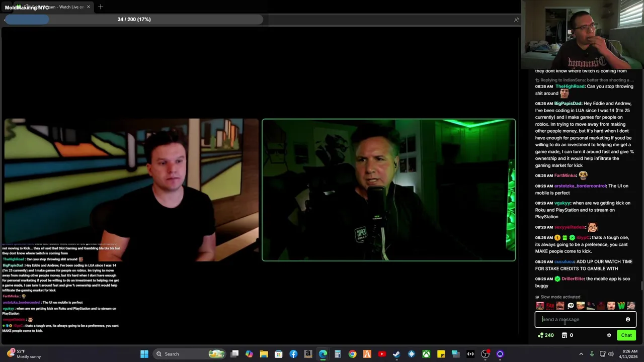The width and height of the screenshot is (644, 362).
Task: Open the weather widget 55°F Mostly sunny
Action: pos(24,354)
